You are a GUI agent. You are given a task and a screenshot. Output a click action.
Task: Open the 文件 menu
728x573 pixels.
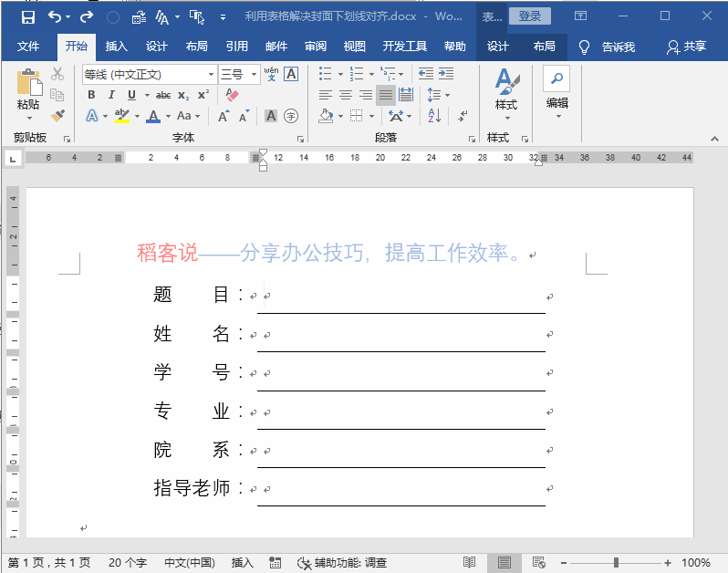28,47
